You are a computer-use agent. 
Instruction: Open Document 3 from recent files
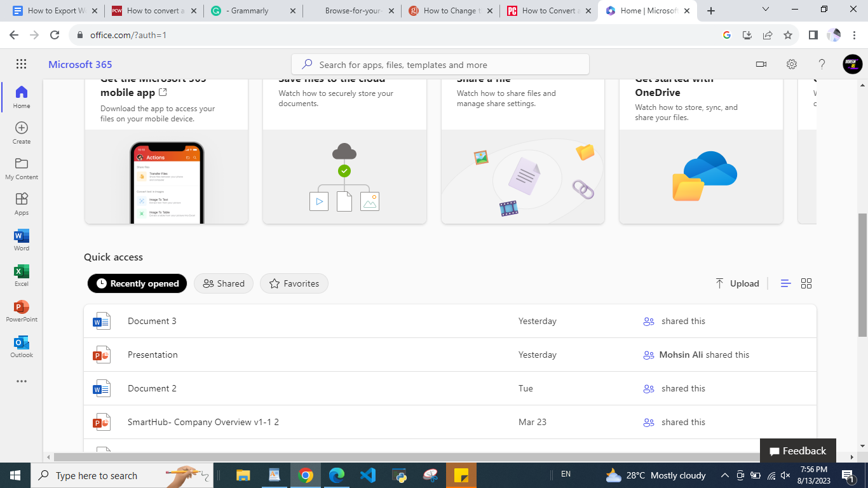click(152, 321)
